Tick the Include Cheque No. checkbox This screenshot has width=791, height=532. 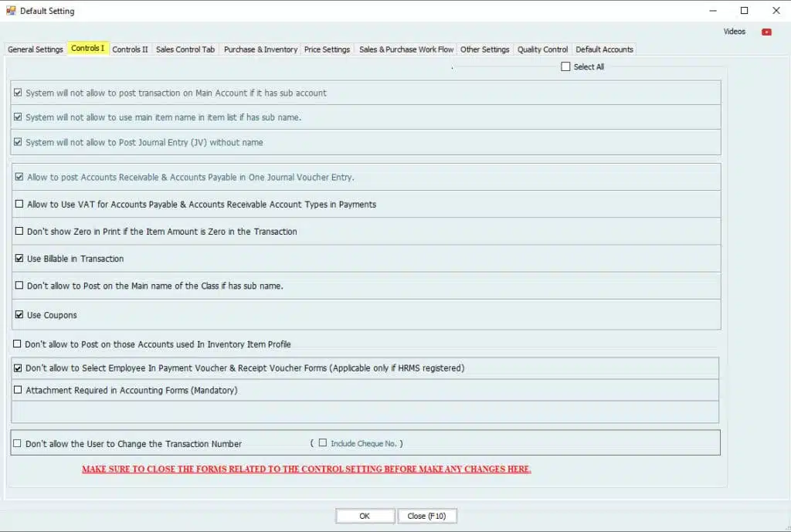(323, 443)
